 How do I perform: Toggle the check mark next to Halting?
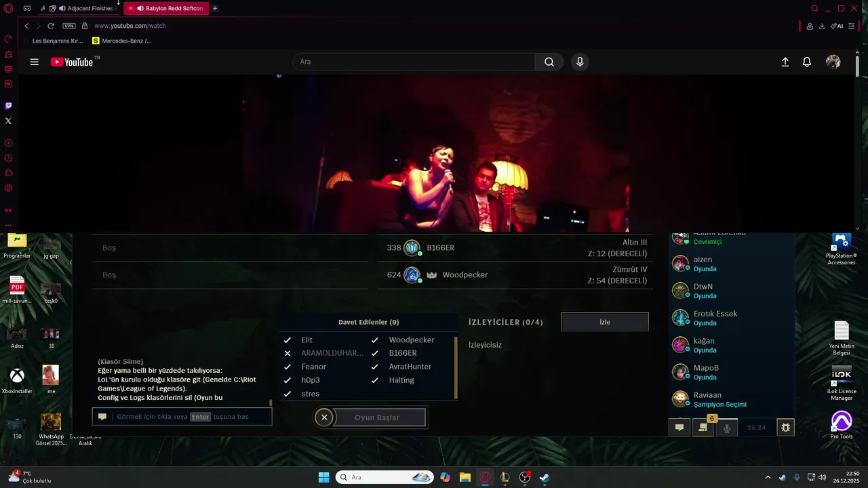374,380
